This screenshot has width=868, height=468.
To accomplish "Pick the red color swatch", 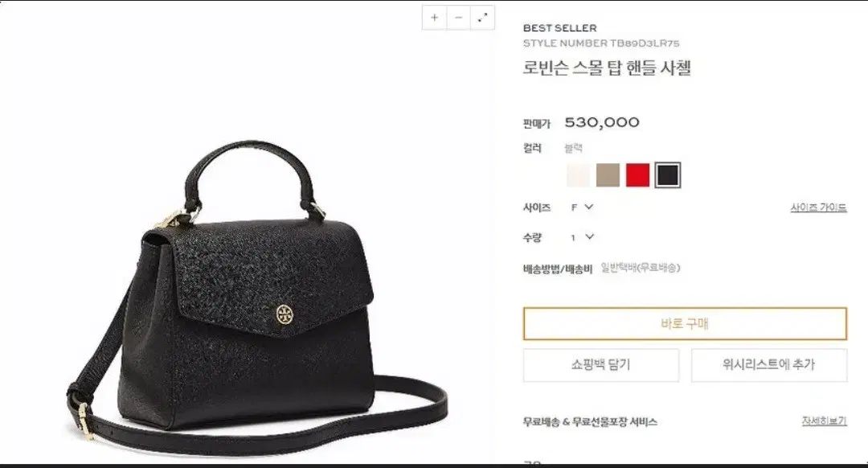I will coord(637,175).
